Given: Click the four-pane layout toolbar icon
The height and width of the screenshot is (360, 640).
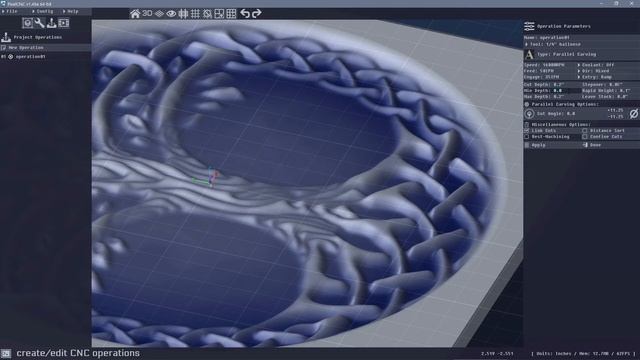Looking at the screenshot, I should [231, 14].
